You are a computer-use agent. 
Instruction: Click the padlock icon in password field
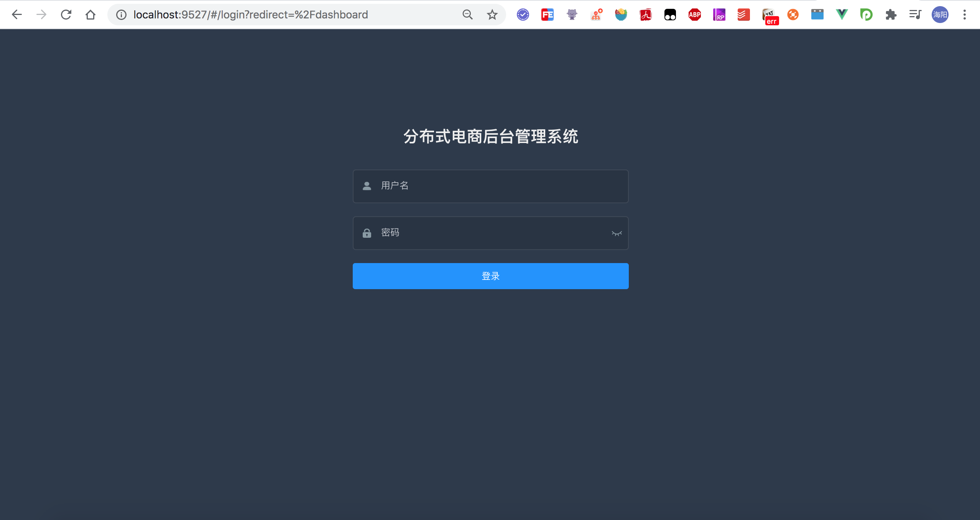tap(367, 233)
